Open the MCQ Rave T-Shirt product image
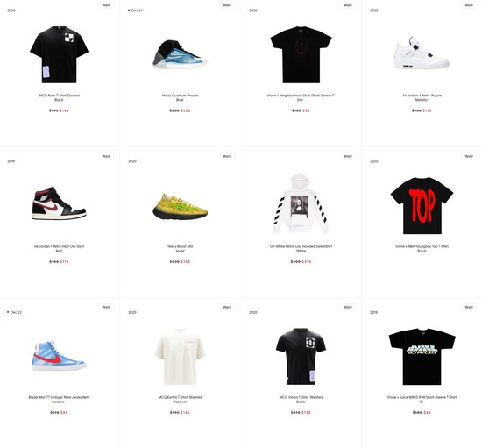Image resolution: width=482 pixels, height=448 pixels. 59,54
